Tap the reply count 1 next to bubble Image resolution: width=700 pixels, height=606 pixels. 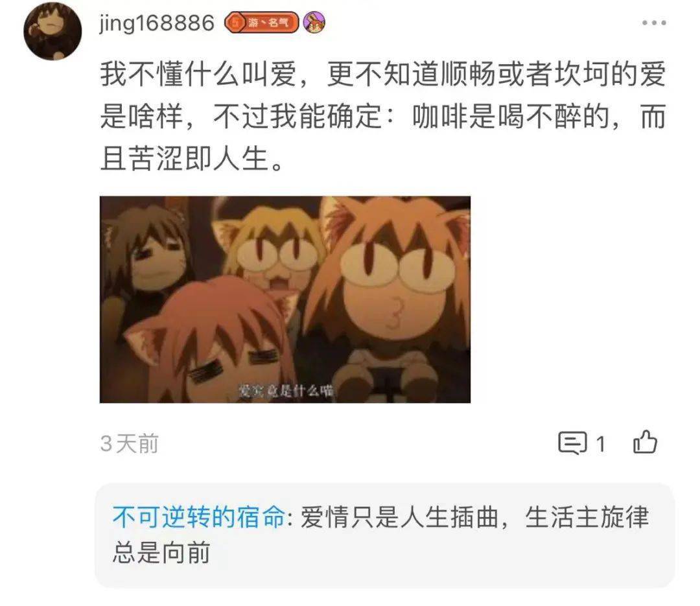[601, 444]
